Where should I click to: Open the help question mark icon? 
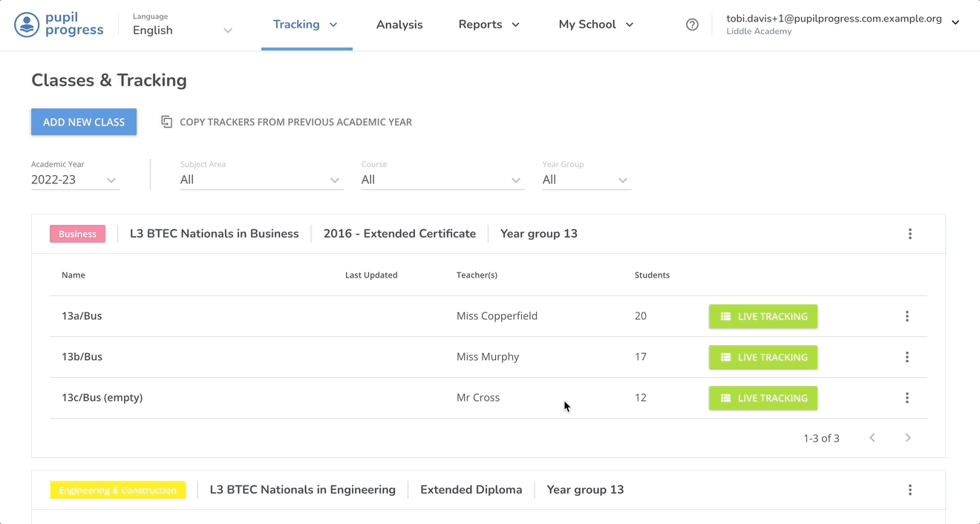tap(692, 24)
